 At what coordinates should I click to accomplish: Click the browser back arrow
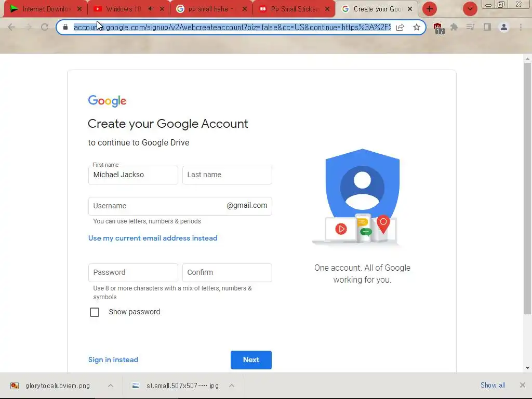(x=11, y=27)
